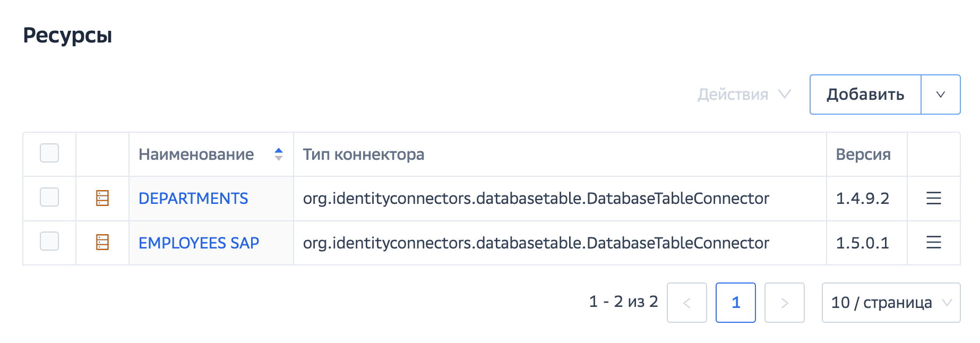Screen dimensions: 980x343
Task: Open the Действия actions dropdown
Action: (x=744, y=95)
